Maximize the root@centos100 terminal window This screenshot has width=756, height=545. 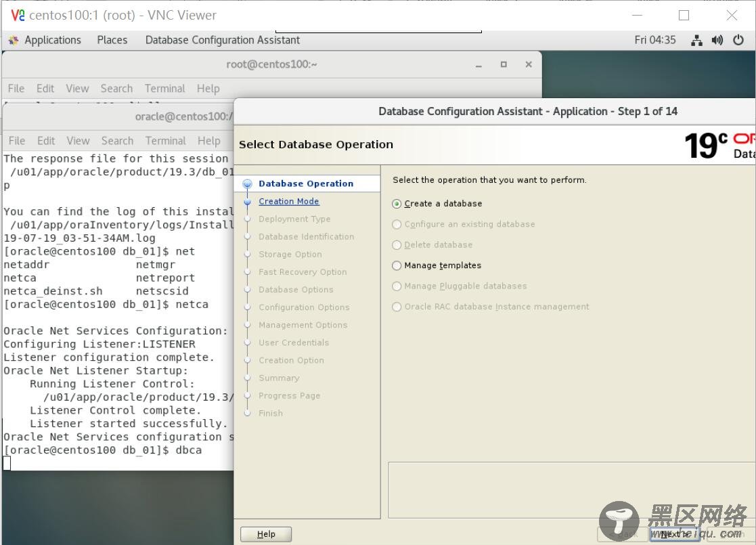pos(504,64)
